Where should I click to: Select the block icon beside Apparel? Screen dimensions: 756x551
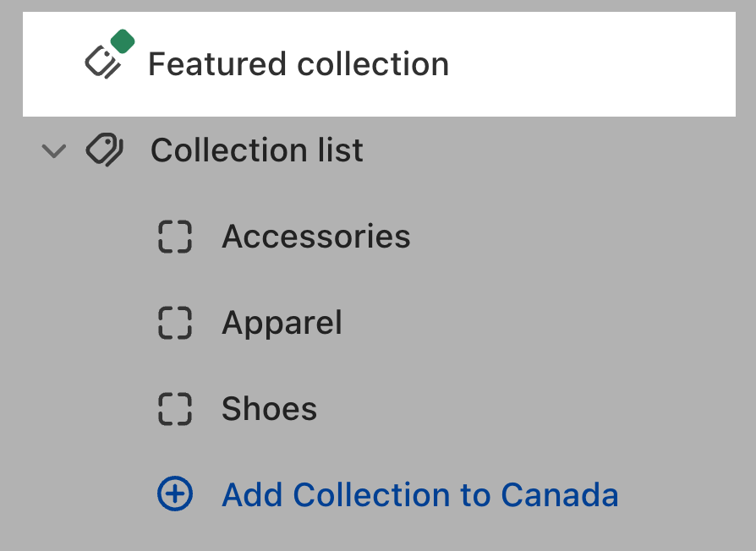click(174, 323)
